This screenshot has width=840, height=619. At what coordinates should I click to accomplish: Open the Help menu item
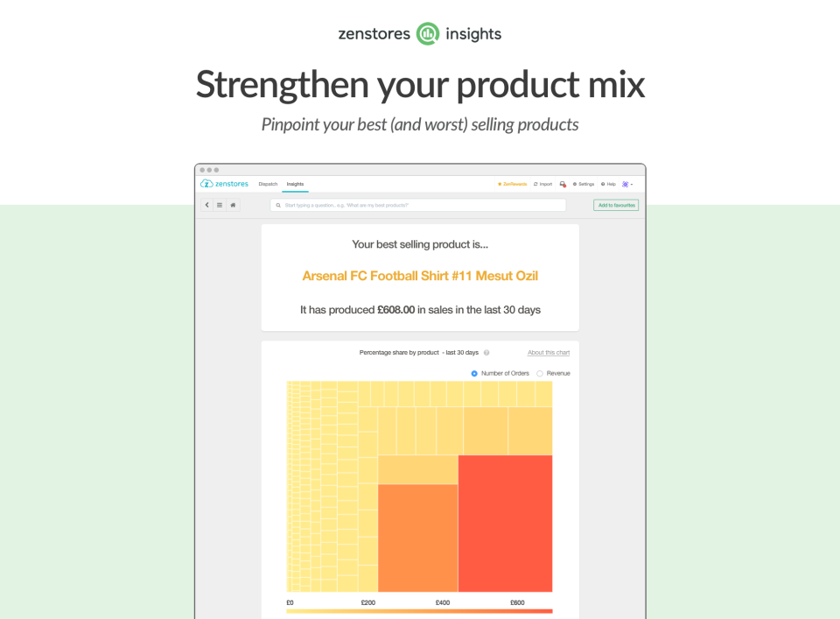pyautogui.click(x=609, y=184)
